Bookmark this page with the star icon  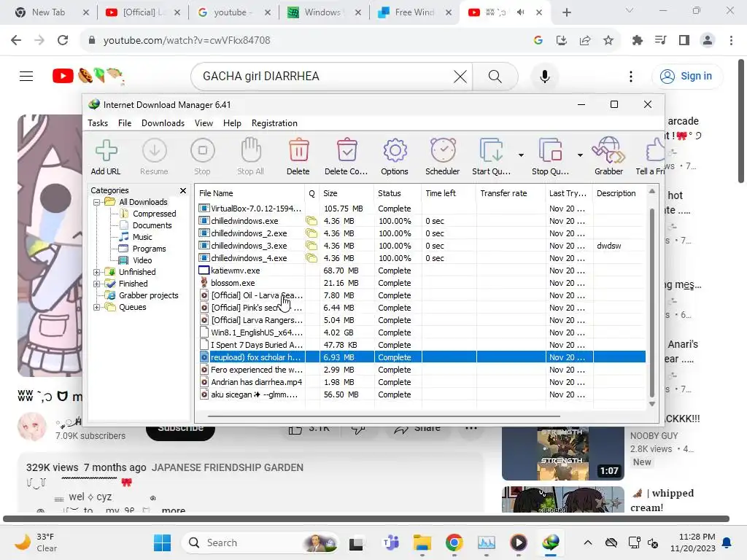coord(608,41)
